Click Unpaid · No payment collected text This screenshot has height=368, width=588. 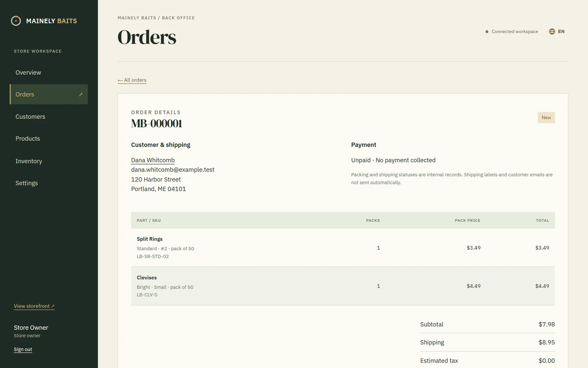click(393, 160)
